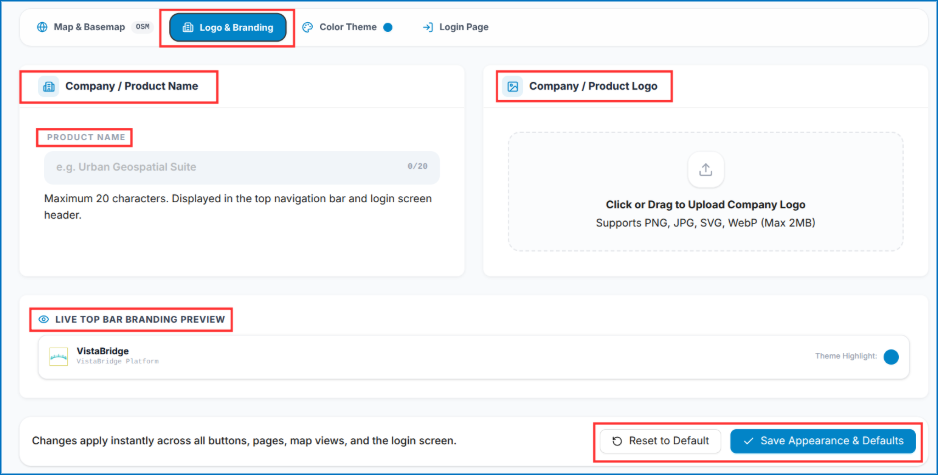Click the Theme Highlight blue color circle
The height and width of the screenshot is (475, 939).
point(891,357)
